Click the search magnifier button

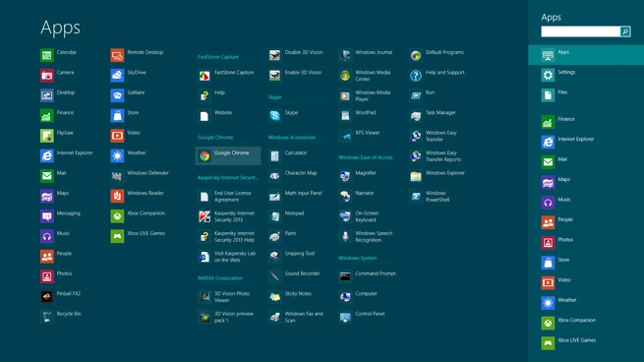[625, 31]
